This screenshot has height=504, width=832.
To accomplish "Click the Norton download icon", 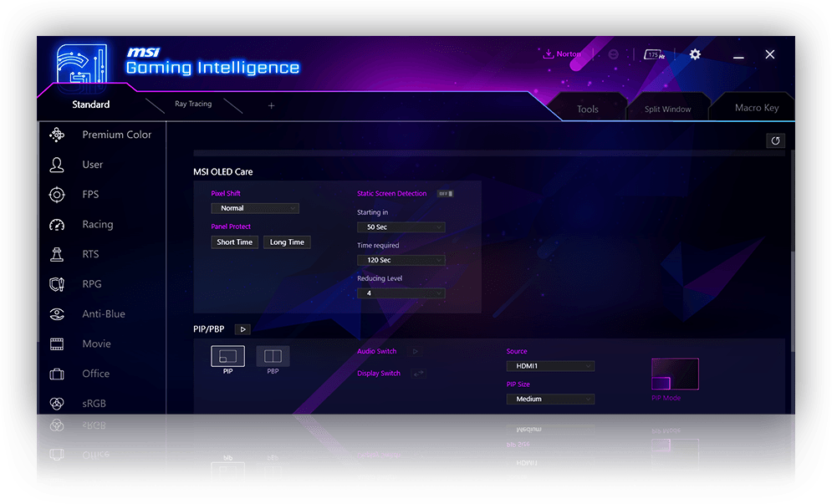I will [549, 54].
